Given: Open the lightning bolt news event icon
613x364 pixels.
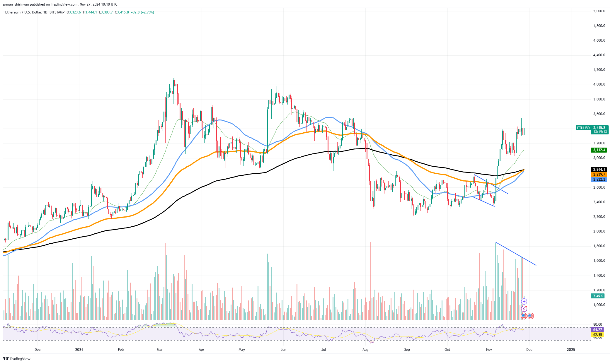Looking at the screenshot, I should [x=524, y=309].
